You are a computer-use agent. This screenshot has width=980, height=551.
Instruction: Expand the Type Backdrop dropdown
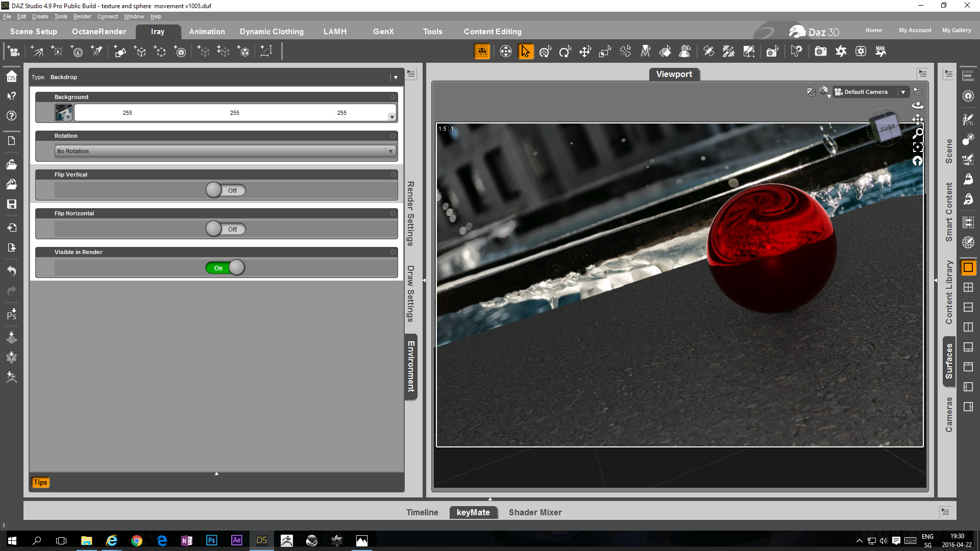(395, 78)
